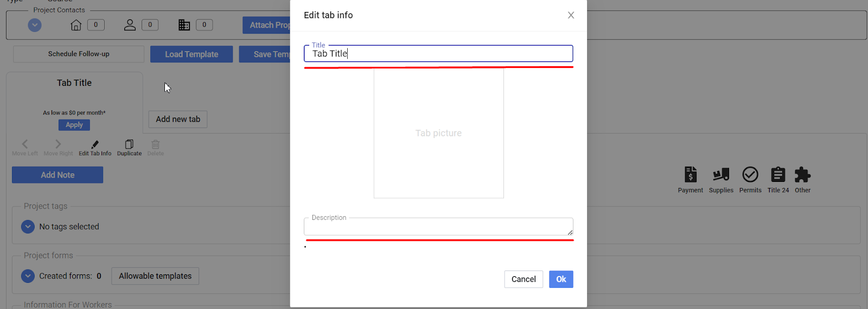Click the house contacts icon
Screen dimensions: 868x309
click(76, 25)
